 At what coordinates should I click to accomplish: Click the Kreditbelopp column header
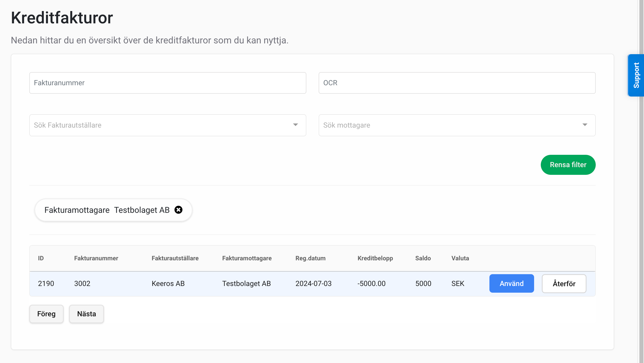tap(375, 258)
